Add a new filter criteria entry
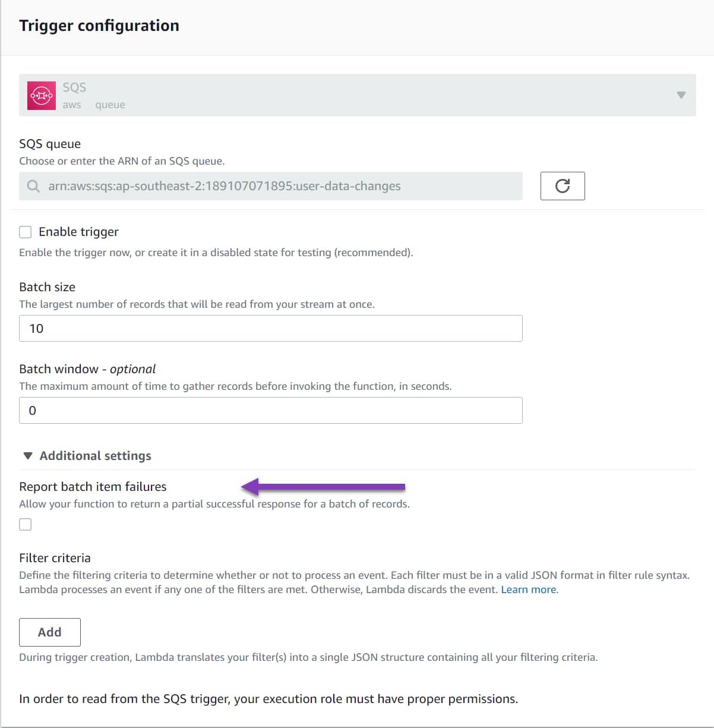This screenshot has width=714, height=728. click(x=50, y=632)
